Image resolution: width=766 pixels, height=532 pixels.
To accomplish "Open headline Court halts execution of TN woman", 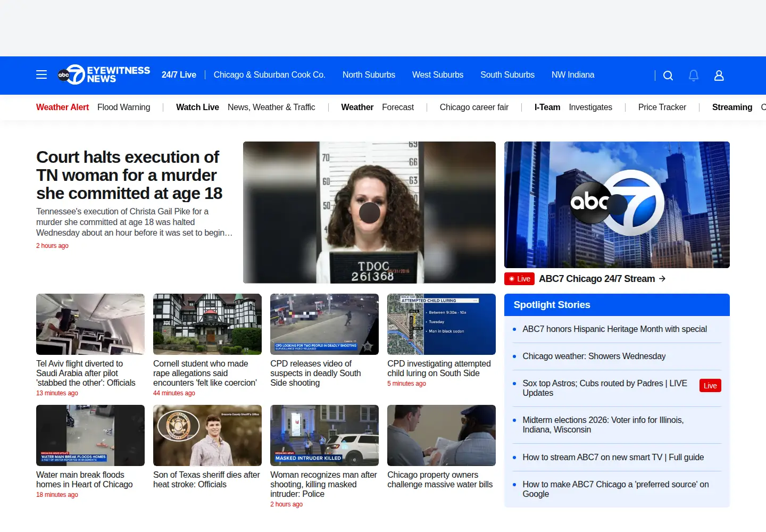I will tap(129, 175).
